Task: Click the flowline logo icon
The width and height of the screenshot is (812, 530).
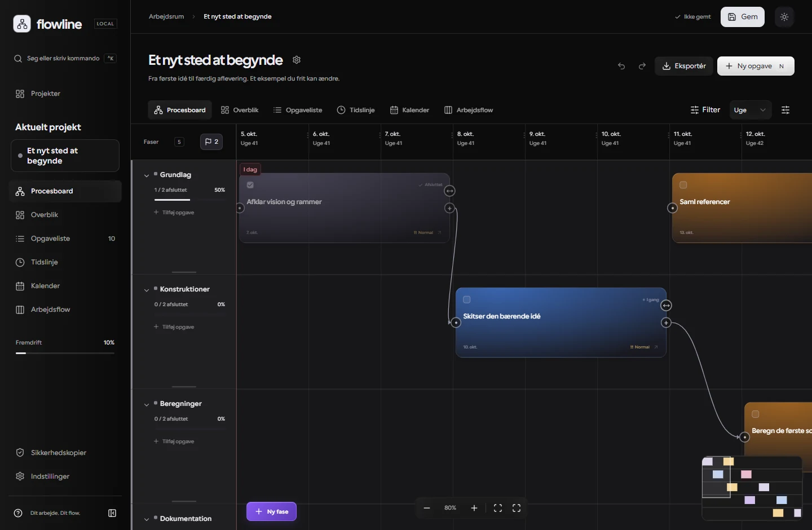Action: [x=22, y=24]
